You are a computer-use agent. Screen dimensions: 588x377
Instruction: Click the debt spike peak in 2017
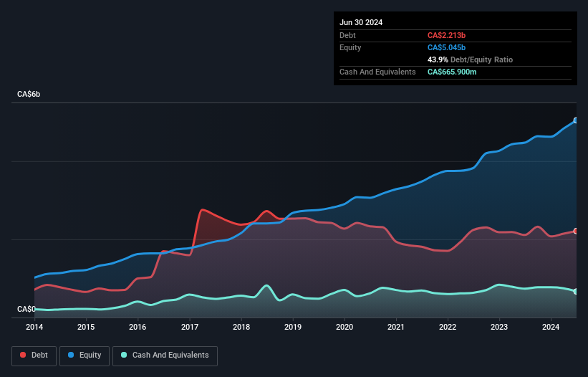(203, 210)
